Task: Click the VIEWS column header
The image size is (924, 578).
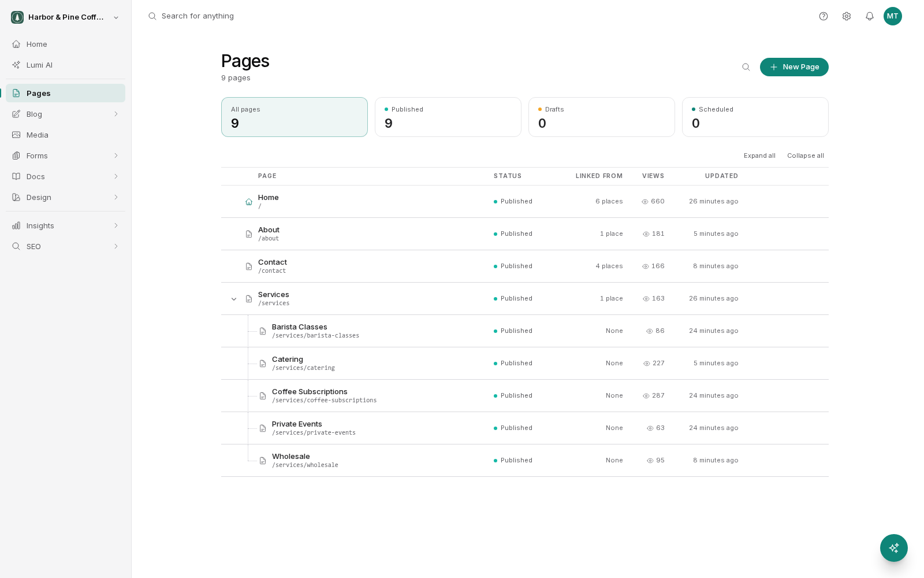Action: click(653, 176)
